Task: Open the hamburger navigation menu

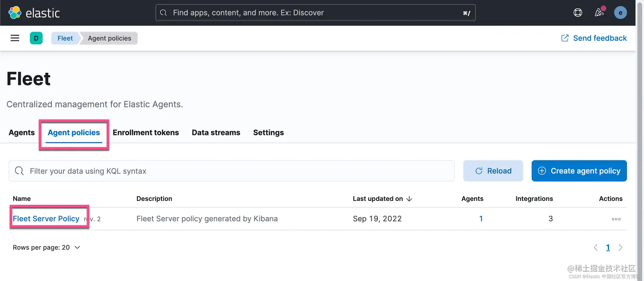Action: coord(15,38)
